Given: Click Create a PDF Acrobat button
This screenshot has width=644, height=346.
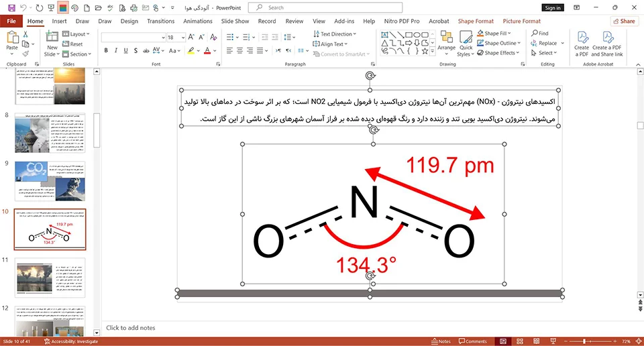Looking at the screenshot, I should [x=582, y=44].
